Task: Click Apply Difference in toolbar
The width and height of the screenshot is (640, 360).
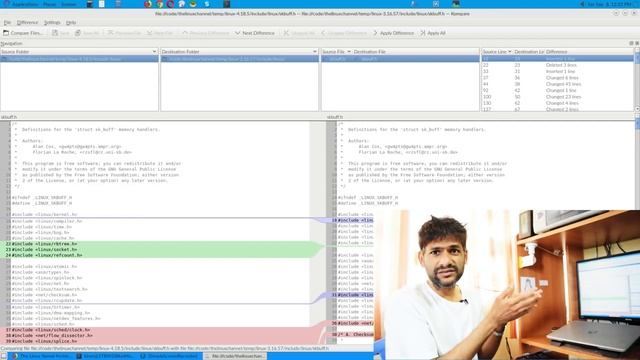Action: pyautogui.click(x=393, y=33)
